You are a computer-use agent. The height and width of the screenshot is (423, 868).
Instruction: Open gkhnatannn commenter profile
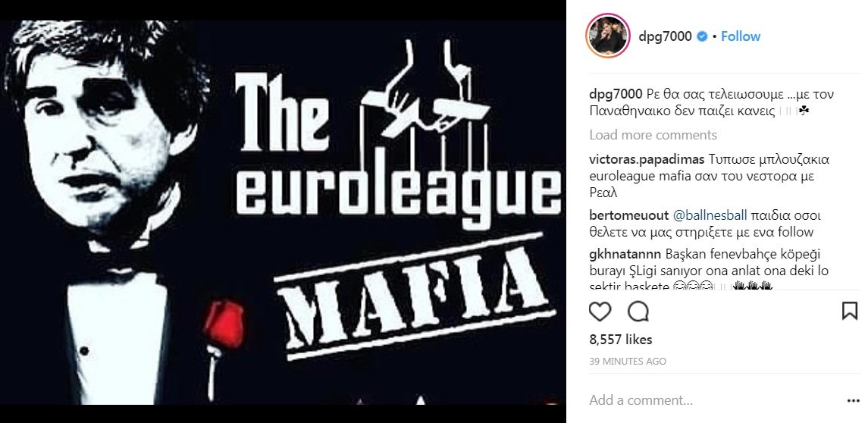pos(625,255)
